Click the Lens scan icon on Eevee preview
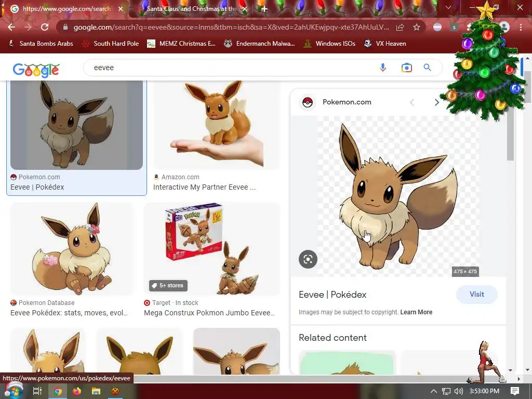The width and height of the screenshot is (532, 399). (x=308, y=259)
